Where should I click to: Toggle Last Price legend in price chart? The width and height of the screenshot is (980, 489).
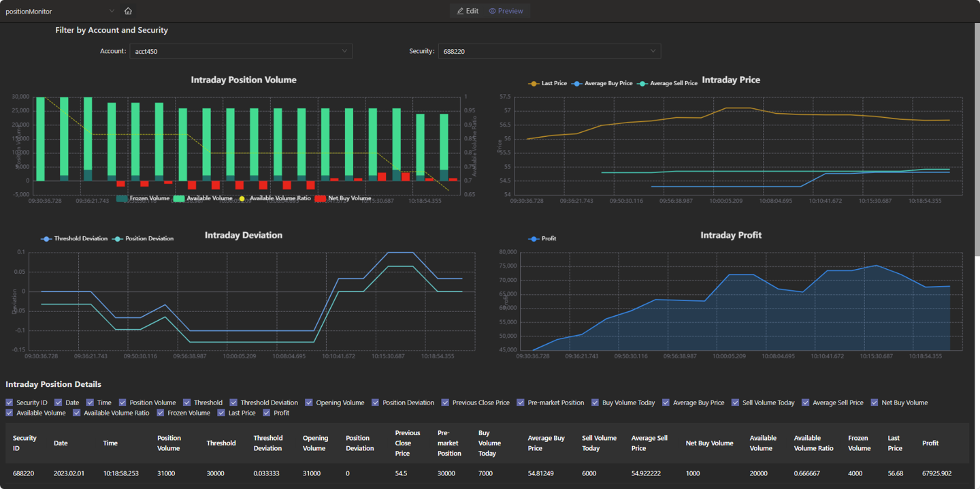tap(534, 84)
